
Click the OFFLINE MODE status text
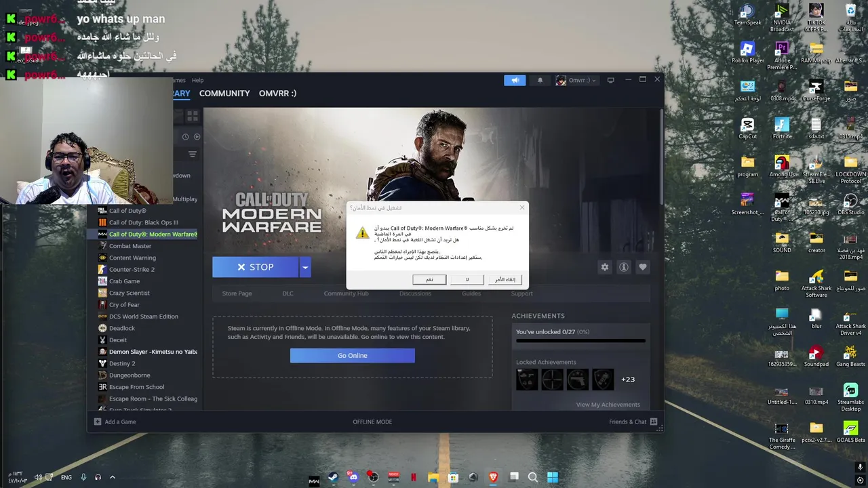click(x=372, y=422)
